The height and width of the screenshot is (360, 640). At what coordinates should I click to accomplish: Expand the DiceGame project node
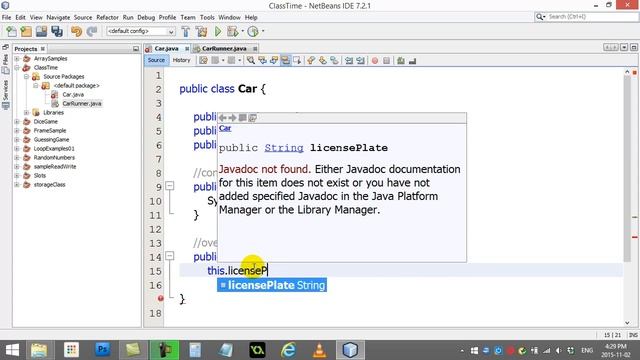pos(17,122)
